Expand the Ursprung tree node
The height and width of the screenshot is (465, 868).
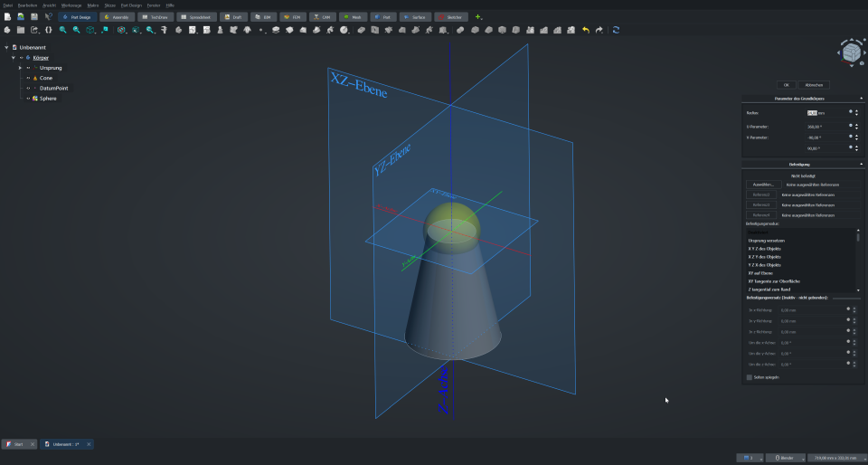point(20,68)
